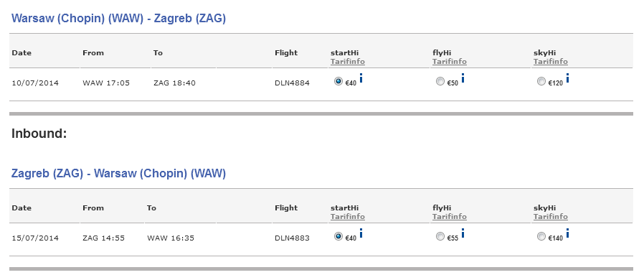
Task: Click info icon beside outbound €40 startHi fare
Action: pyautogui.click(x=361, y=78)
